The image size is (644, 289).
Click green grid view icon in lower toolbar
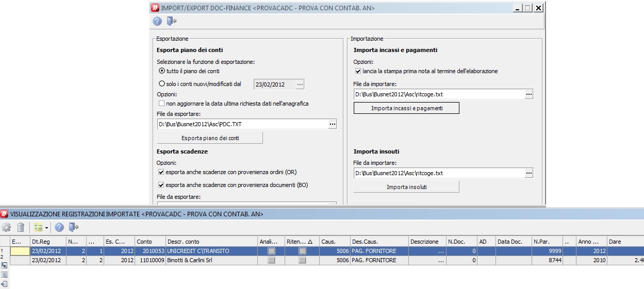coord(38,227)
